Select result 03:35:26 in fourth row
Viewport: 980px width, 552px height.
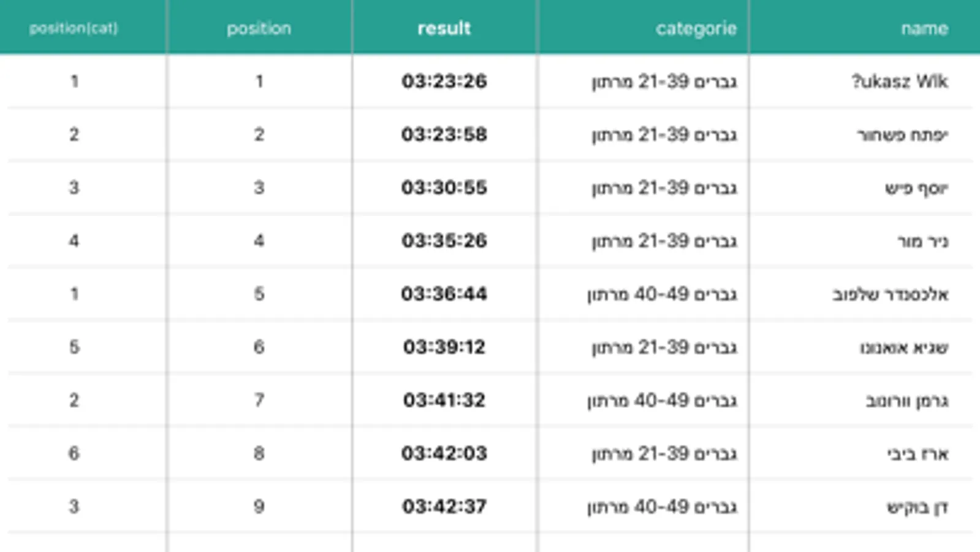point(444,240)
